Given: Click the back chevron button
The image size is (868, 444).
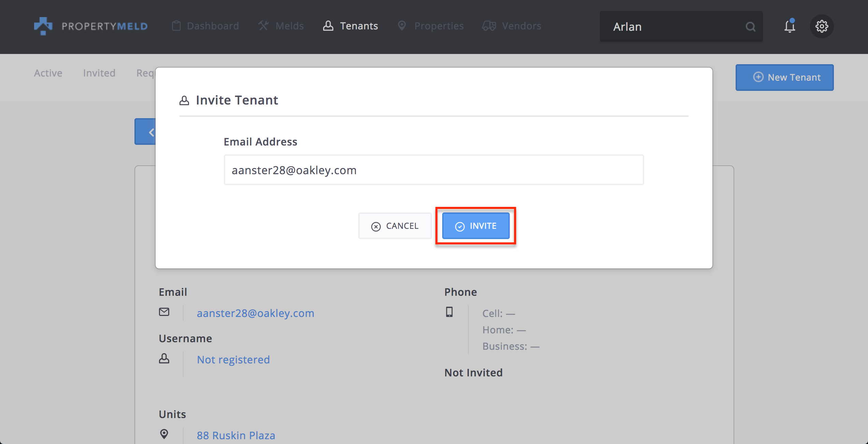Looking at the screenshot, I should [146, 132].
